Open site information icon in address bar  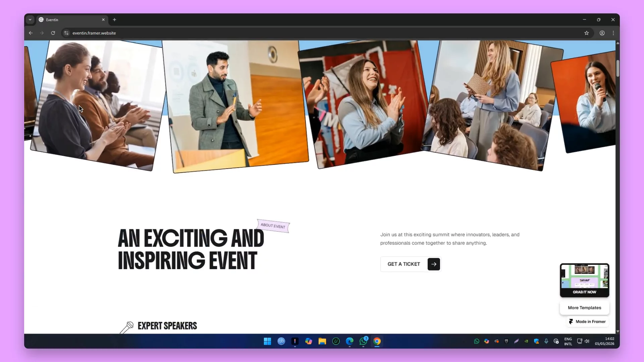(x=66, y=33)
